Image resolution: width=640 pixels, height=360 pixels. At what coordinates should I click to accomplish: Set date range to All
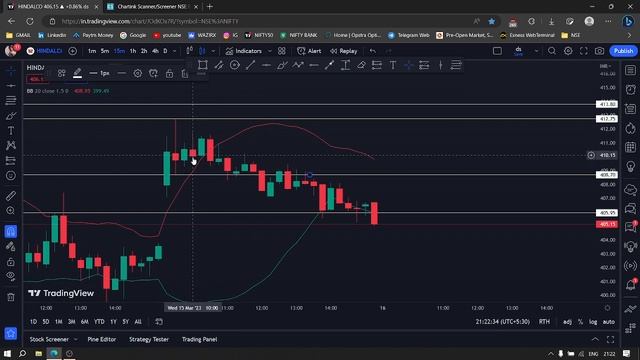(138, 322)
